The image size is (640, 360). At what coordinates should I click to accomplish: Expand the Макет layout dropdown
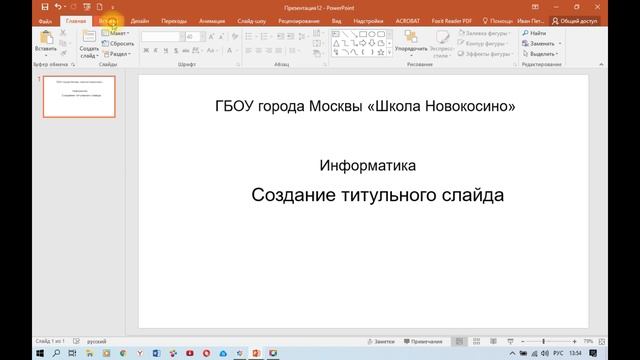pyautogui.click(x=116, y=33)
